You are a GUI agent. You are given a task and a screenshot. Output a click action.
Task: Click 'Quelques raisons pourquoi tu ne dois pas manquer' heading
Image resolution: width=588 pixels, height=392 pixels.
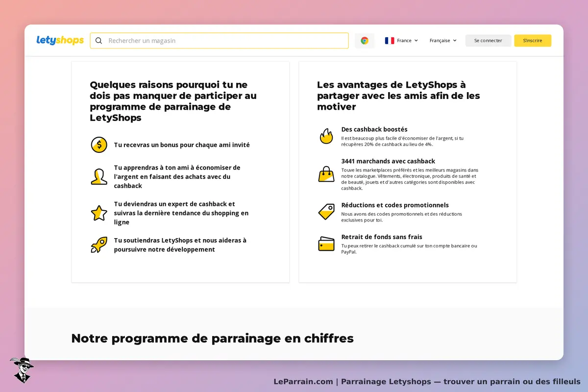[x=173, y=101]
